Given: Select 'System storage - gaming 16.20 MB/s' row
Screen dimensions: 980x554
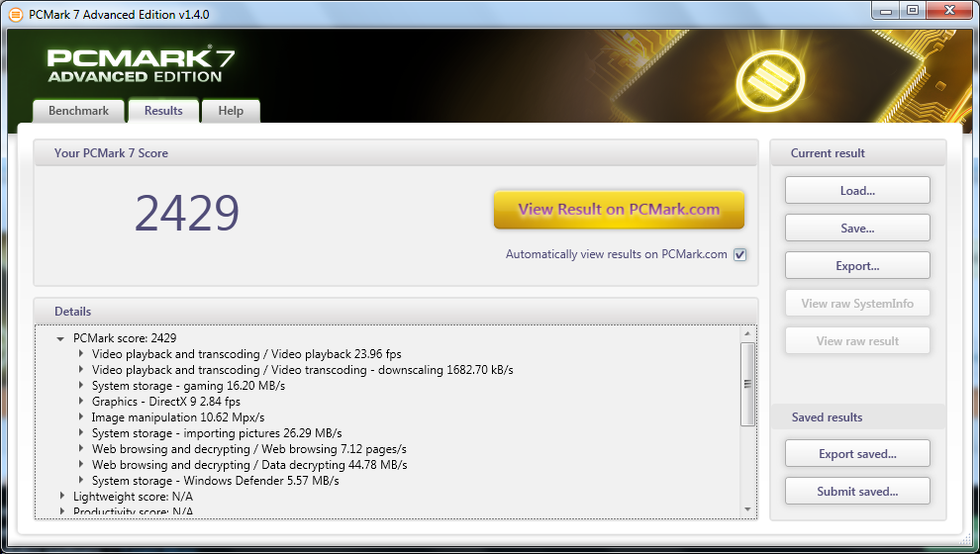Looking at the screenshot, I should [188, 386].
